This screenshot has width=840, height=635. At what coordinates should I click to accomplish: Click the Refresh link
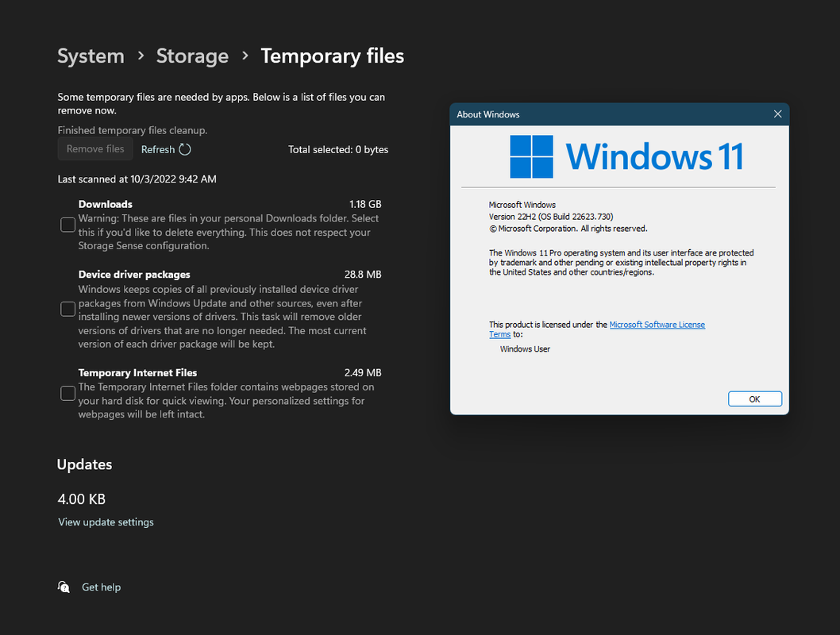click(157, 149)
